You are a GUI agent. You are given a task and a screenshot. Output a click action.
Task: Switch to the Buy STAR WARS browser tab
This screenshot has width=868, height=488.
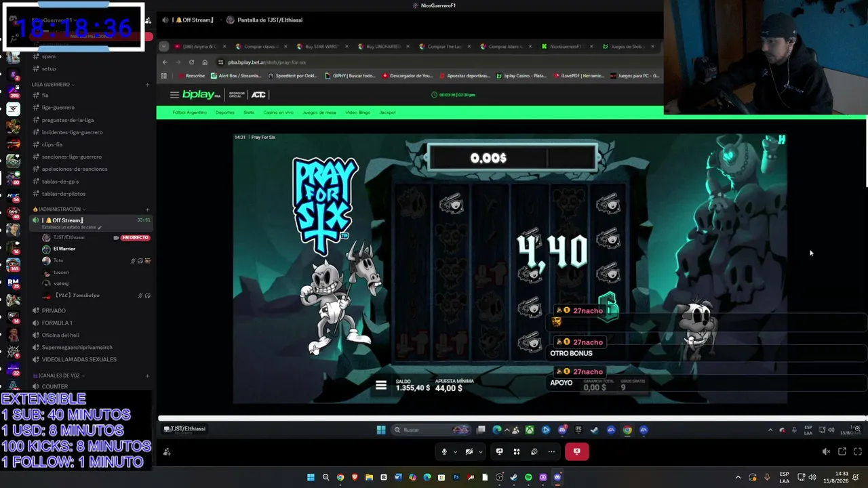point(321,47)
